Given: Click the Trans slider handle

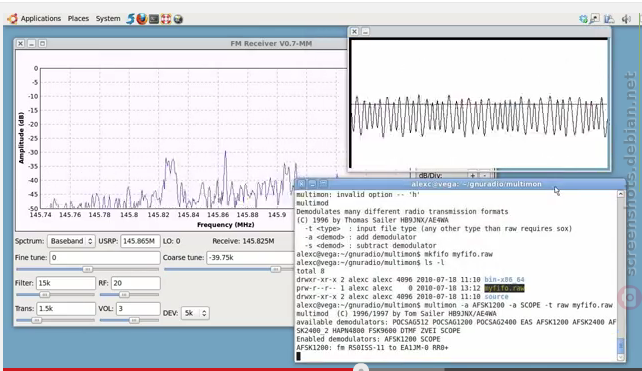Looking at the screenshot, I should [x=36, y=320].
